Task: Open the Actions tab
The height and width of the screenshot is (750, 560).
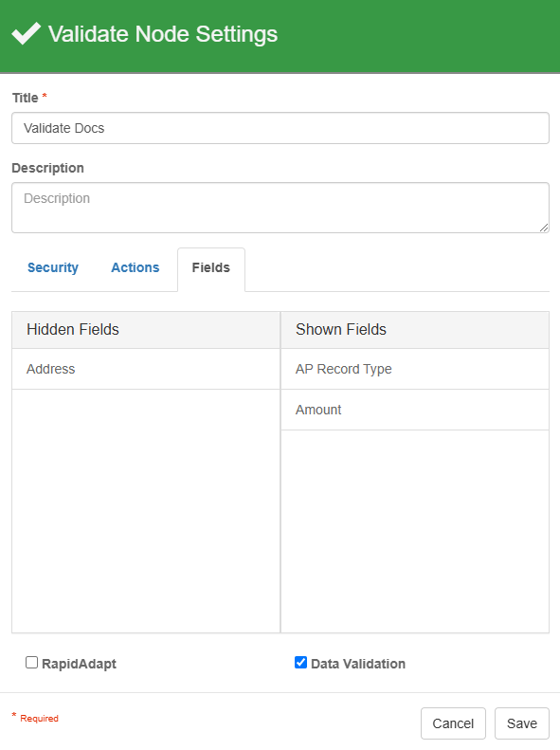Action: (135, 267)
